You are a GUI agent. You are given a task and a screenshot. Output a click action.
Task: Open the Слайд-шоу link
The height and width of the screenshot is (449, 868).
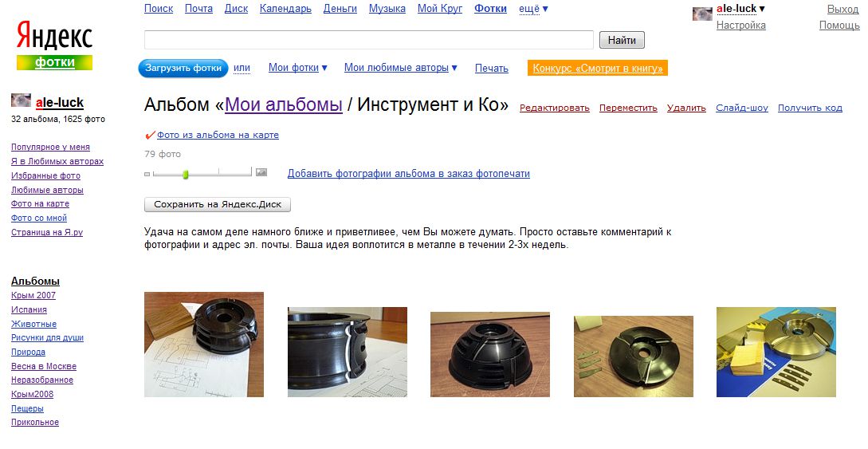742,108
